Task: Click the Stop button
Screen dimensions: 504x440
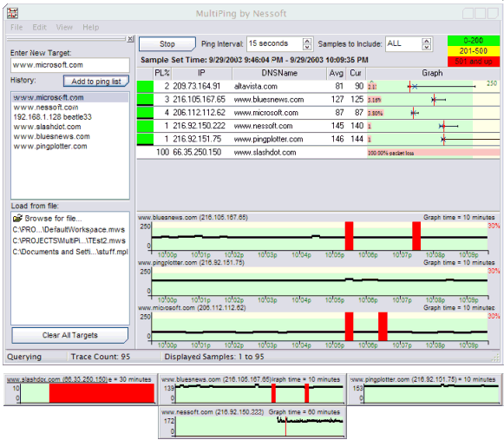Action: point(167,43)
